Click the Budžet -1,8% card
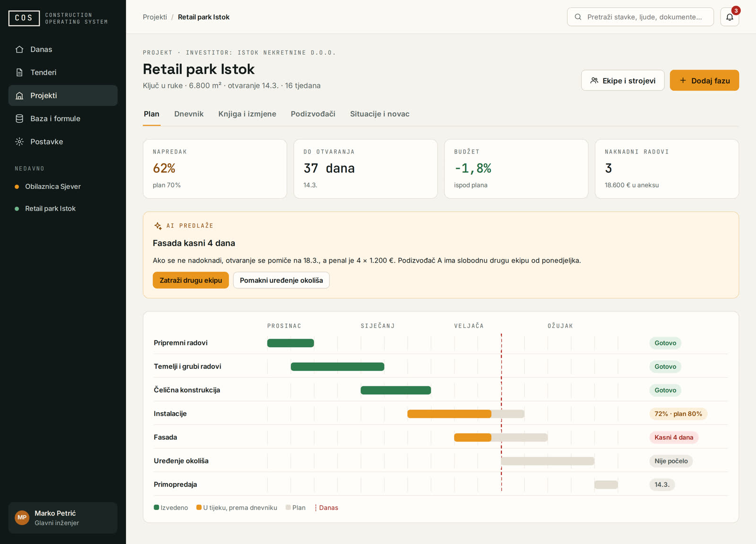The height and width of the screenshot is (544, 756). 516,169
